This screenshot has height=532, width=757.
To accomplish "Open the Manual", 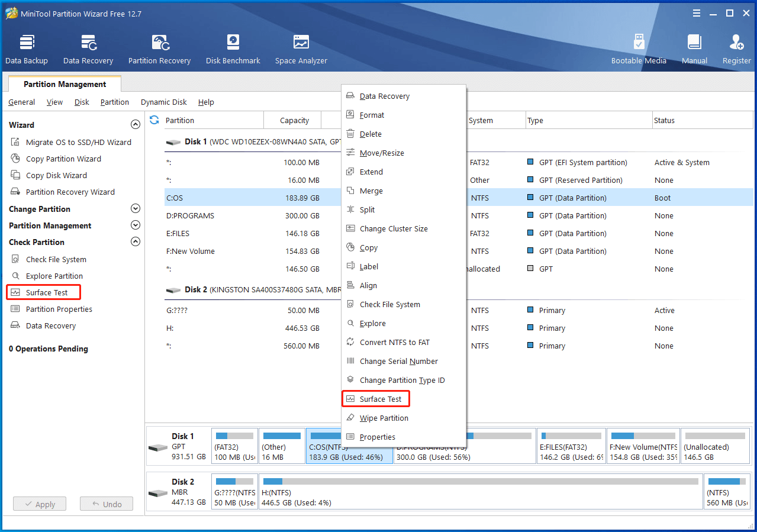I will tap(694, 50).
